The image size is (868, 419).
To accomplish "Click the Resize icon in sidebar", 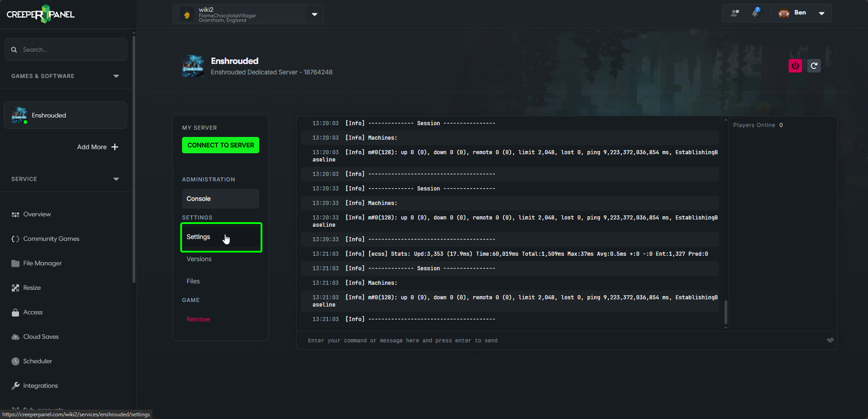I will [15, 288].
